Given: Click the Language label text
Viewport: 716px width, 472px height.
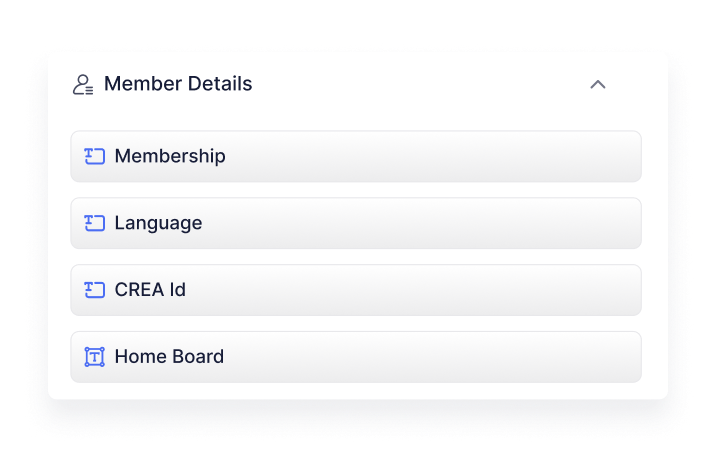Looking at the screenshot, I should point(158,223).
